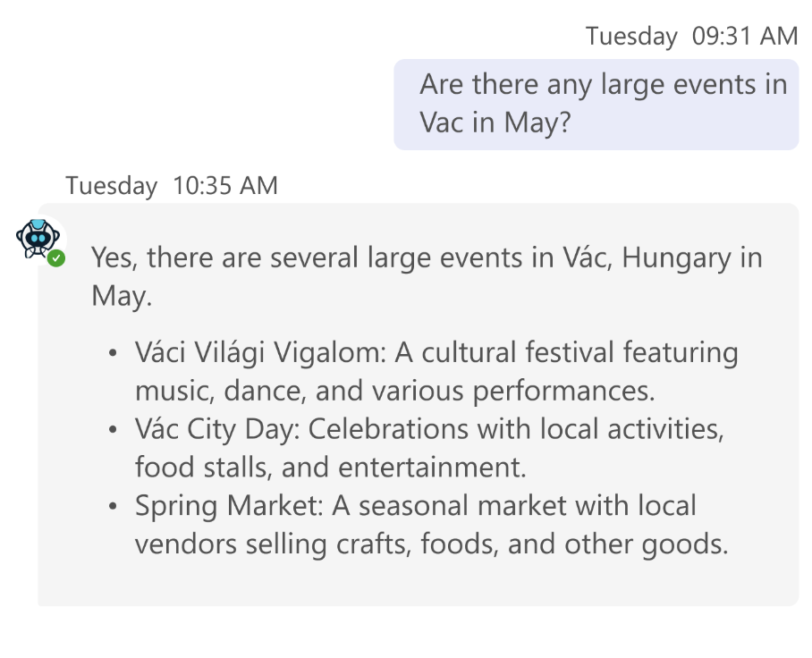Click 'Vac in May?' in user bubble
This screenshot has width=812, height=658.
pos(495,122)
